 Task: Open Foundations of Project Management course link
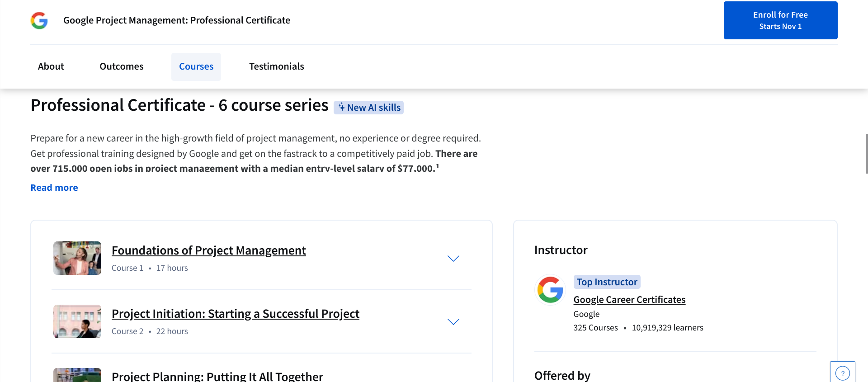(x=208, y=250)
